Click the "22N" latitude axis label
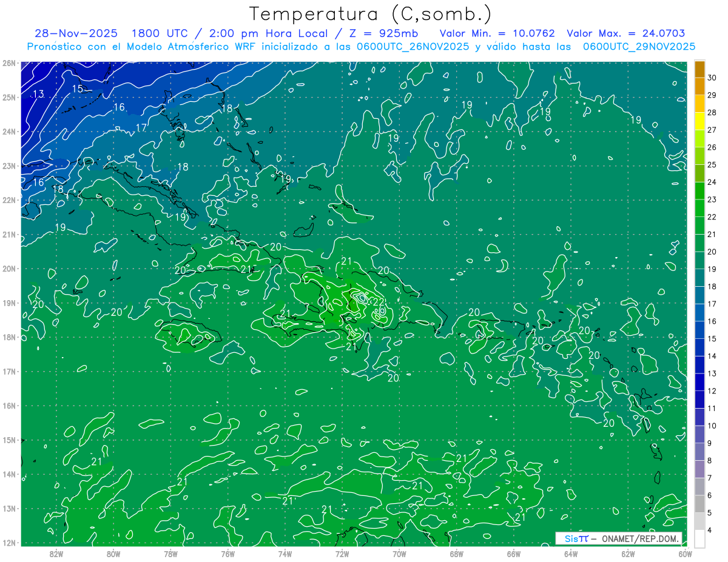The image size is (728, 562). tap(8, 200)
